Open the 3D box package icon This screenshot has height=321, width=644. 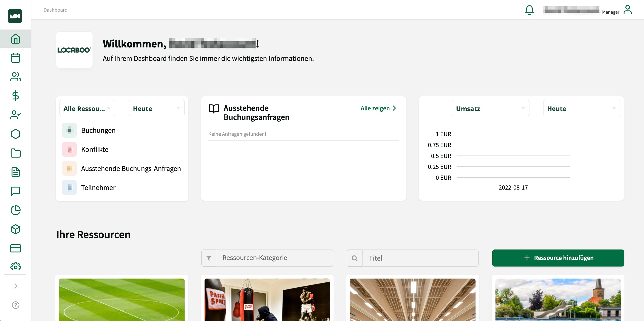(x=15, y=229)
